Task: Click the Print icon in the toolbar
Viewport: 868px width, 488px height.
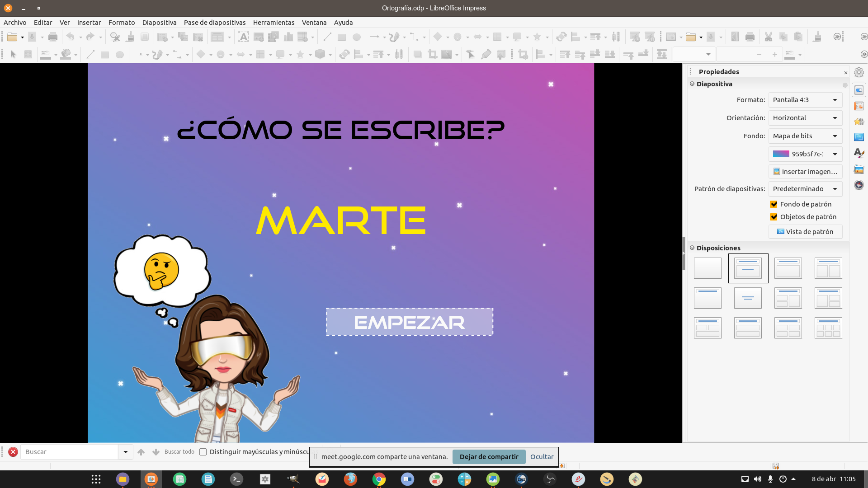Action: [53, 37]
